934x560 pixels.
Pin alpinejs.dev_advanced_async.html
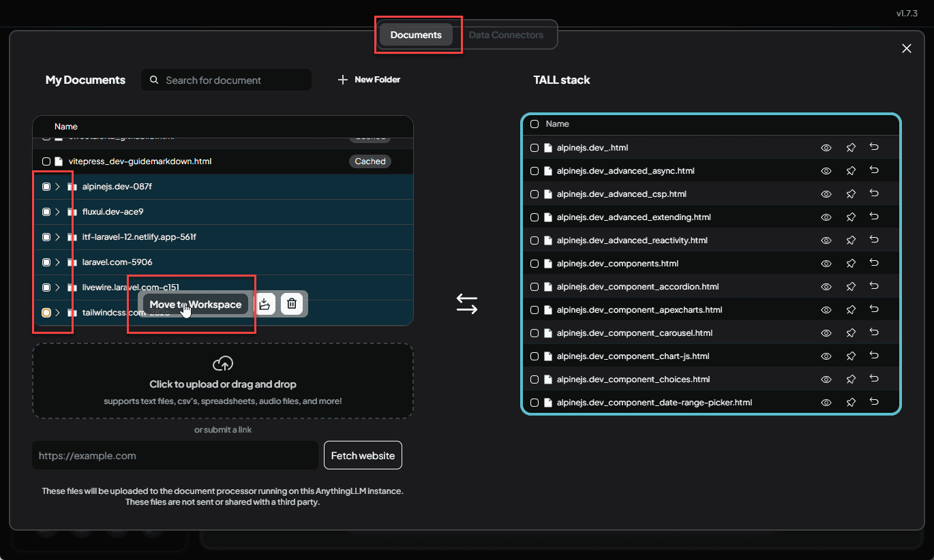click(x=851, y=171)
